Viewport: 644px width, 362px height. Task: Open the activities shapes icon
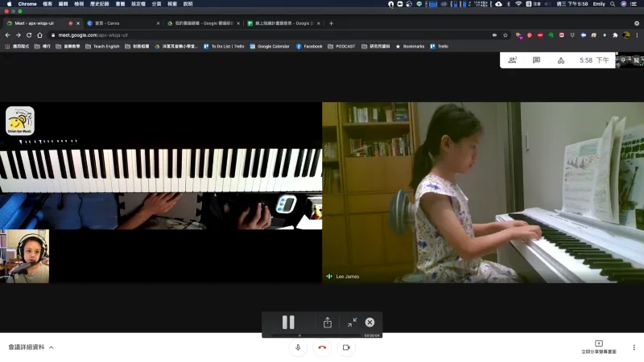pyautogui.click(x=560, y=60)
